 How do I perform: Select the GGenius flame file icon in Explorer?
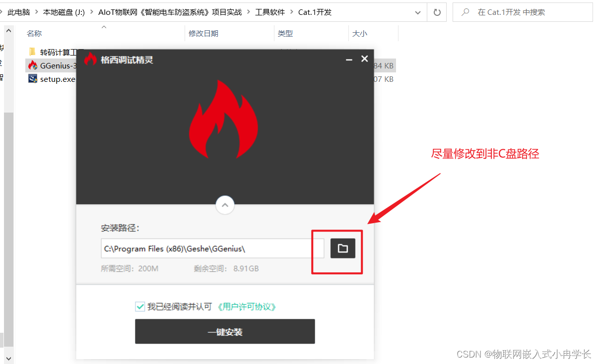pyautogui.click(x=33, y=65)
